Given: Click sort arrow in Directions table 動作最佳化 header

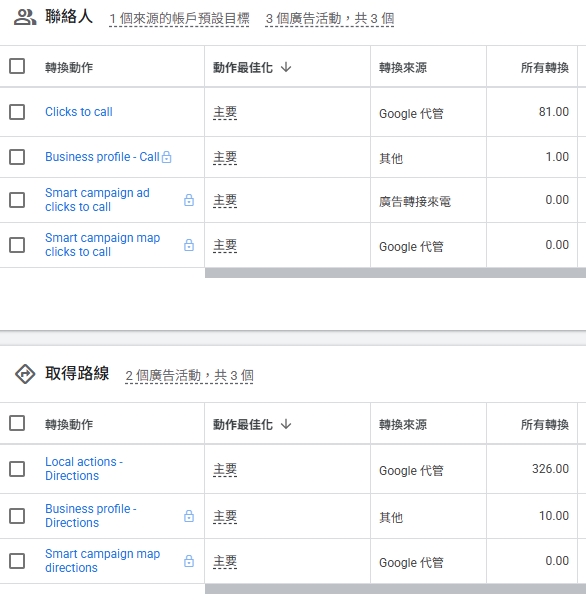Looking at the screenshot, I should 286,424.
